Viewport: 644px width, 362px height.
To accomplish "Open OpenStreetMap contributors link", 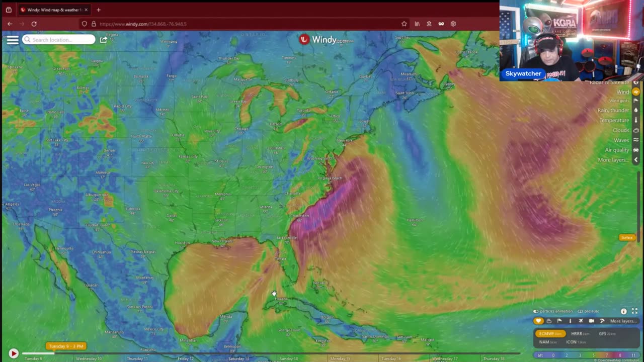I will [618, 360].
